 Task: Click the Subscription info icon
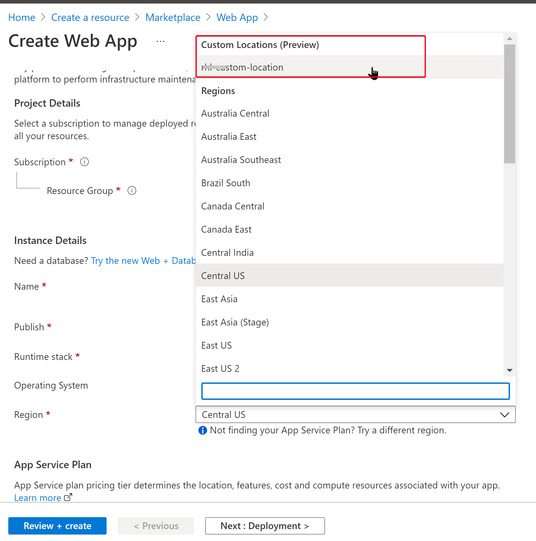pyautogui.click(x=85, y=162)
